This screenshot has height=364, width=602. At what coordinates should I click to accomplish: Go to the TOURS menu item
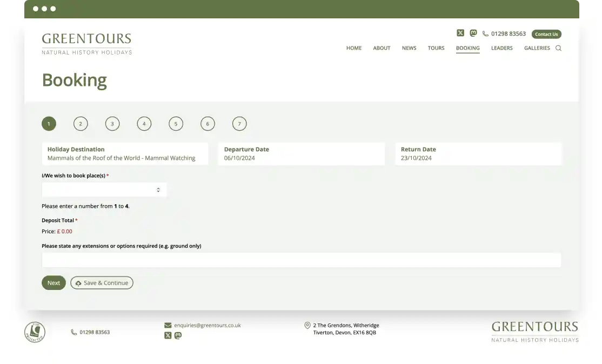tap(436, 48)
